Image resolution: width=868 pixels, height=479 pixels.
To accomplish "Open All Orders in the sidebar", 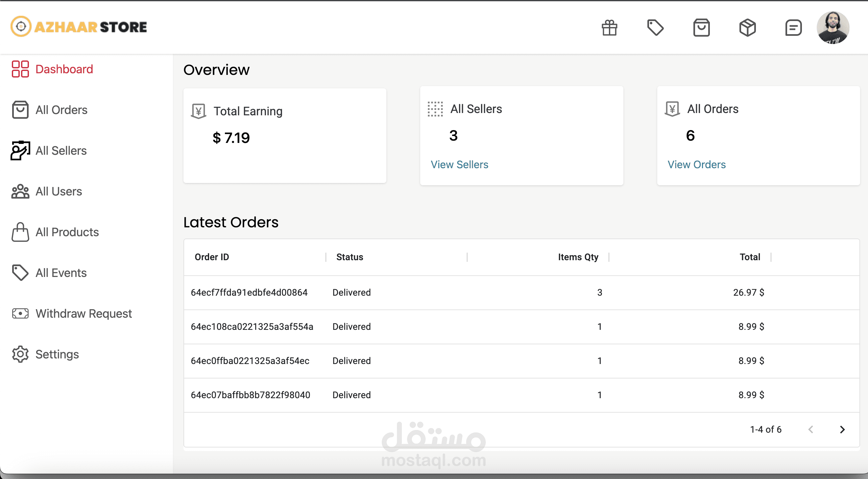I will 61,110.
